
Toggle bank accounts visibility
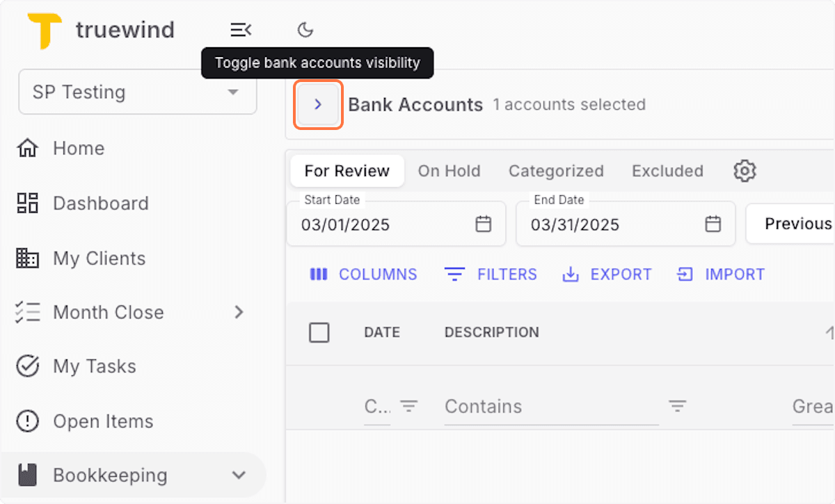[318, 104]
